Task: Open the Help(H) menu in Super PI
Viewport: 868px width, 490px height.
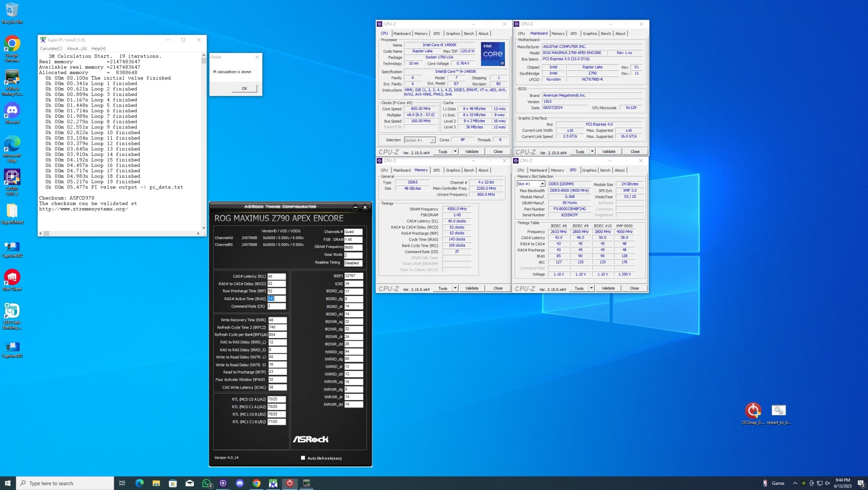Action: (98, 48)
